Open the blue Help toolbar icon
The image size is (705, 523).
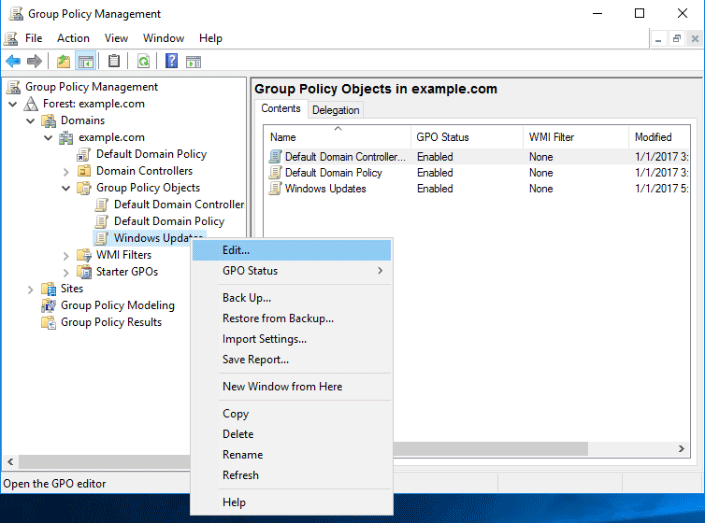[172, 61]
